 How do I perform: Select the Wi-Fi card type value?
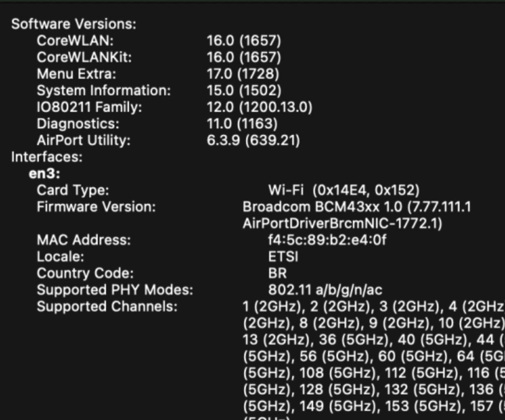[x=344, y=190]
